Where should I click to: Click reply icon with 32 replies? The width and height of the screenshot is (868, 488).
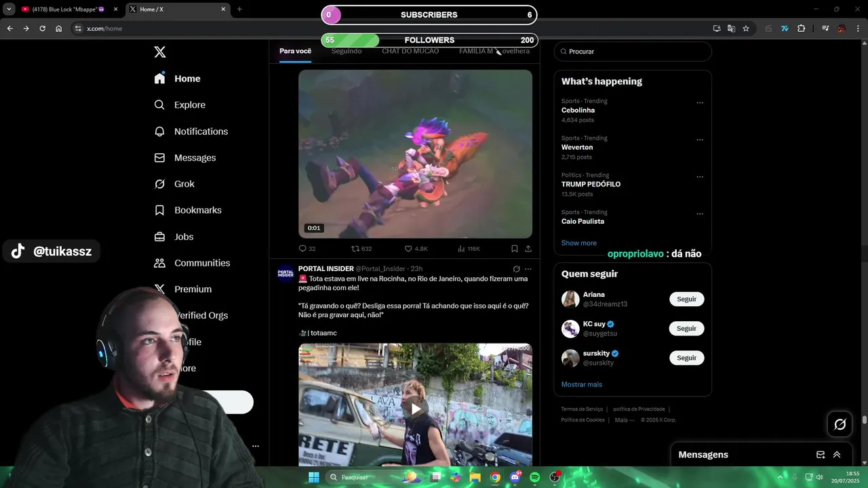[x=307, y=249]
